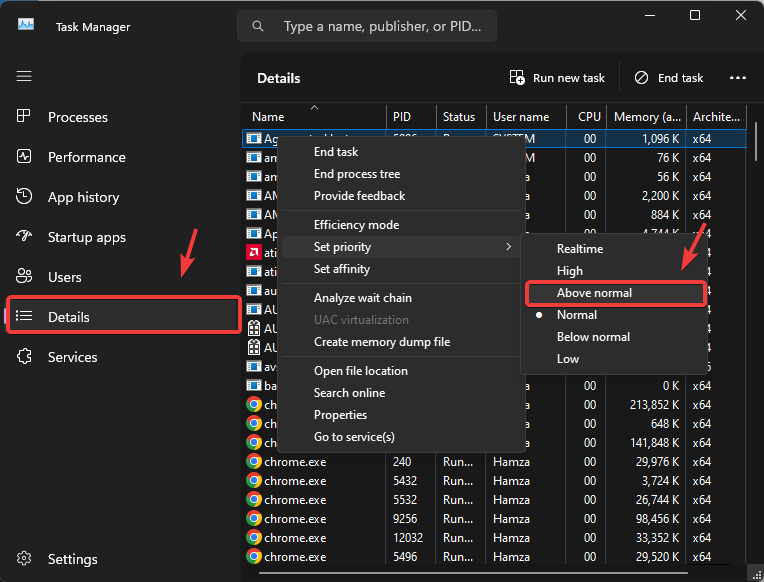This screenshot has width=764, height=582.
Task: Click the three-dots more options button
Action: pyautogui.click(x=738, y=78)
